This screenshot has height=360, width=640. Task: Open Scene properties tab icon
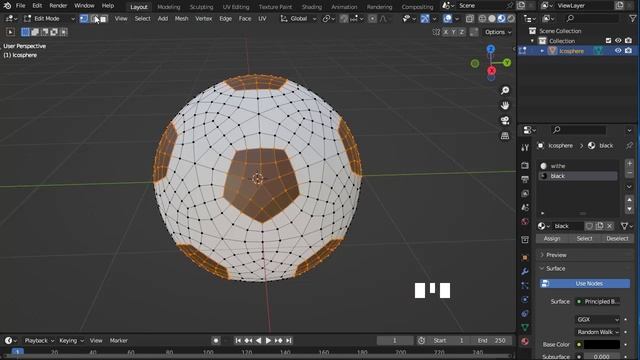[525, 207]
